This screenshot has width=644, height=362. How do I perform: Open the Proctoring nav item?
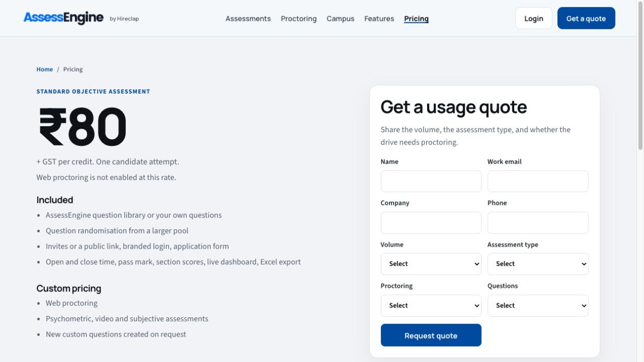coord(298,19)
